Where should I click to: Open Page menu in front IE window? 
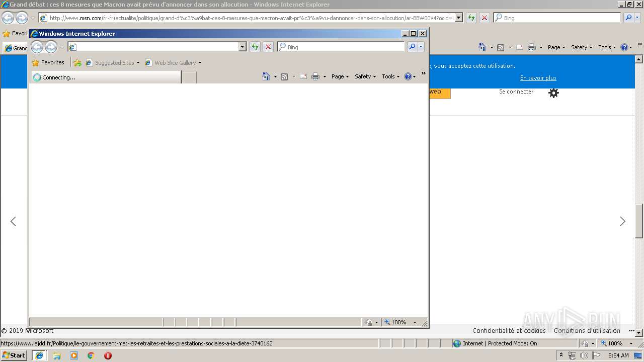click(340, 76)
